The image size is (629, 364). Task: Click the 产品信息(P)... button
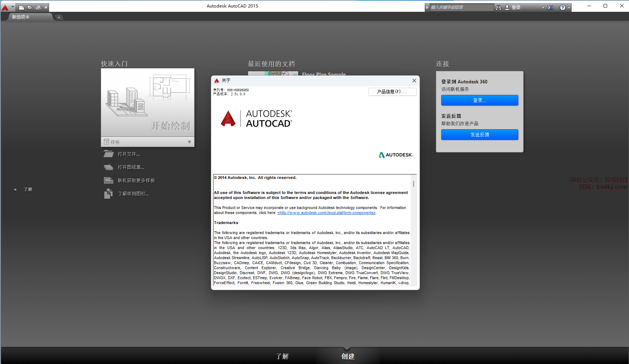click(x=392, y=92)
